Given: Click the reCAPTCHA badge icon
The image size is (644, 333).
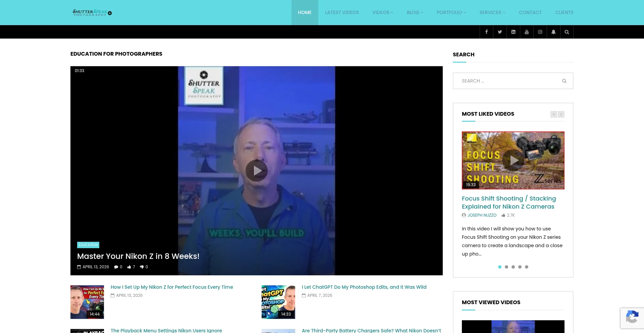Looking at the screenshot, I should (x=632, y=317).
